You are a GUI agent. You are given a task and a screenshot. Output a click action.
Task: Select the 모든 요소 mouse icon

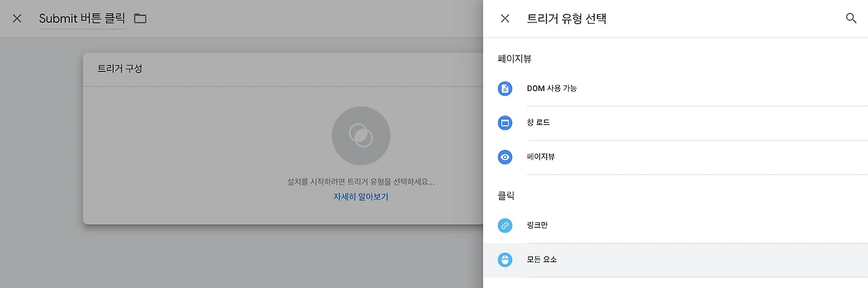coord(505,259)
